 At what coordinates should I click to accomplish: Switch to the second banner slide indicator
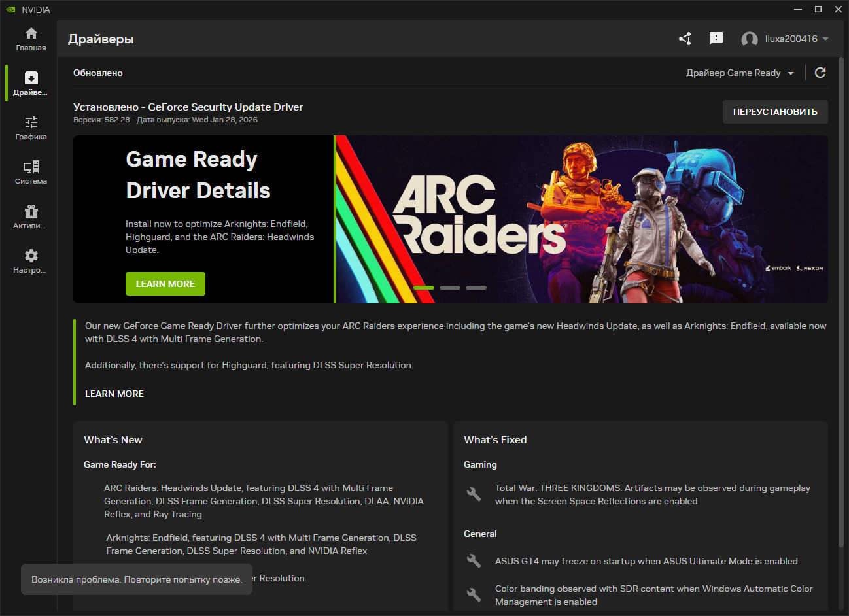pos(450,288)
